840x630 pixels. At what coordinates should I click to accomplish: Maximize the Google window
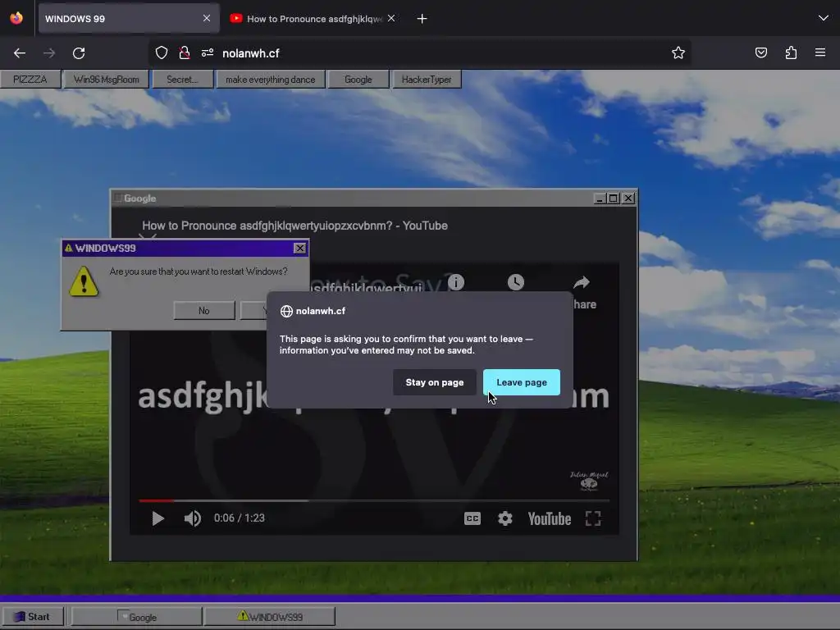click(x=614, y=199)
